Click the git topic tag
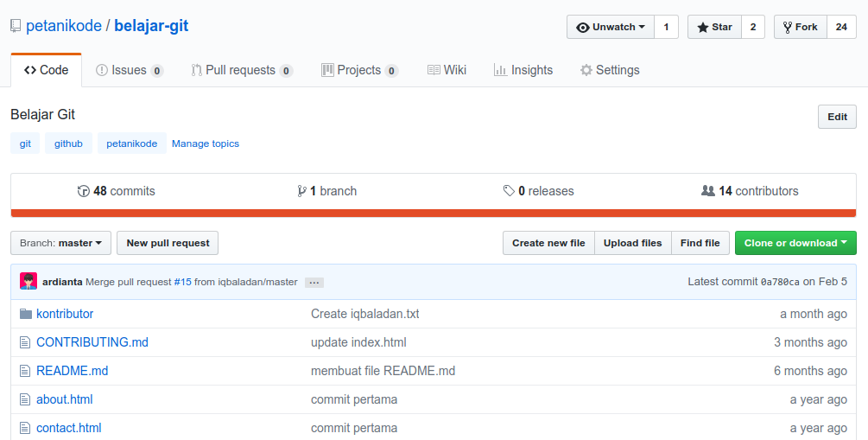 click(x=25, y=143)
